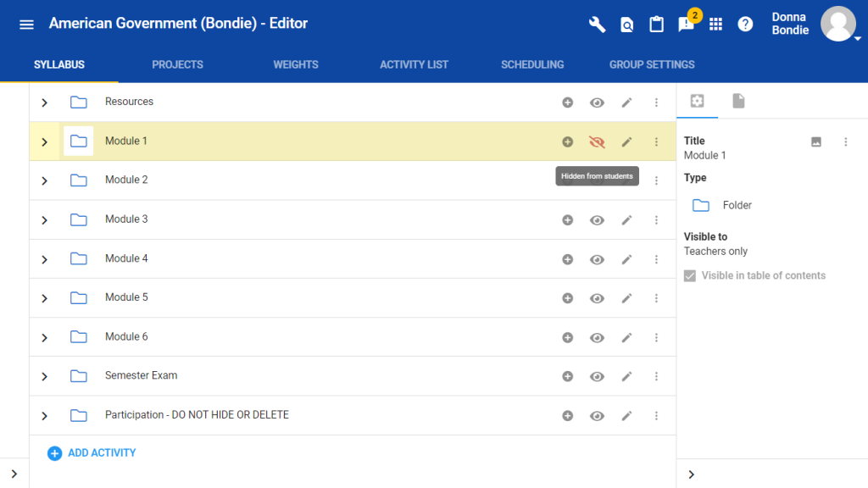Open the notifications with badge 2

point(687,24)
